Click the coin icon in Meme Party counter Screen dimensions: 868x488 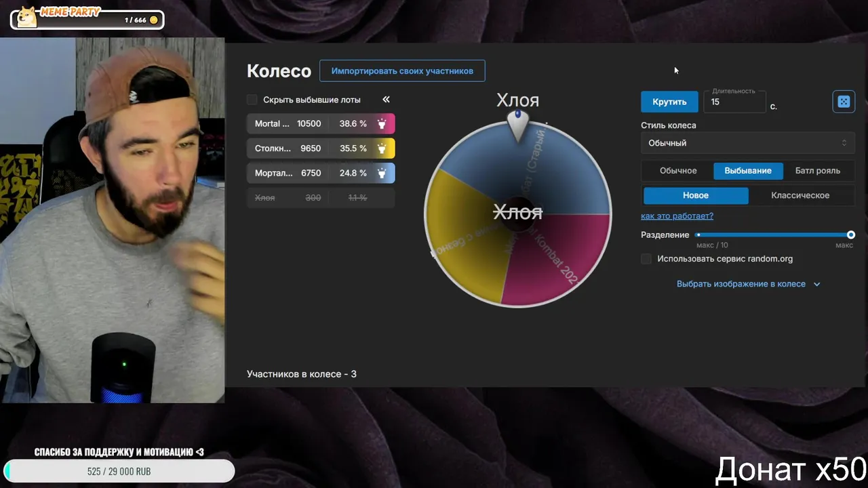154,20
